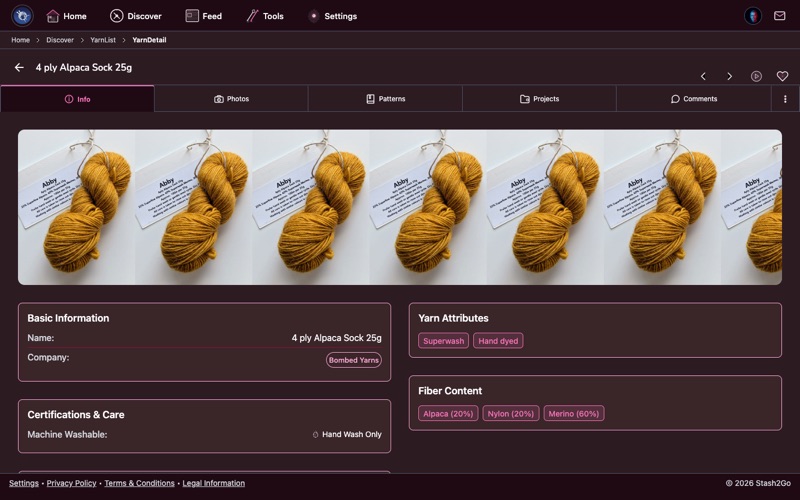This screenshot has width=800, height=500.
Task: Open the Bombed Yarns company chip
Action: [354, 360]
